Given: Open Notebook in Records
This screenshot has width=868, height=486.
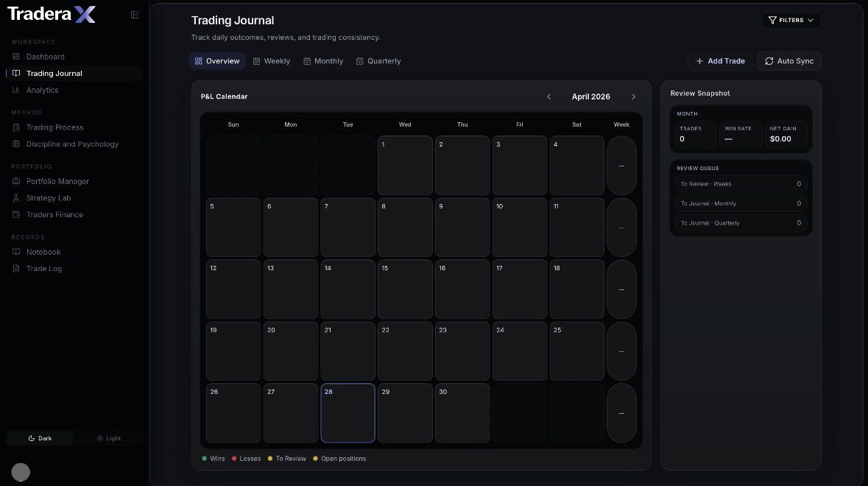Looking at the screenshot, I should click(43, 252).
